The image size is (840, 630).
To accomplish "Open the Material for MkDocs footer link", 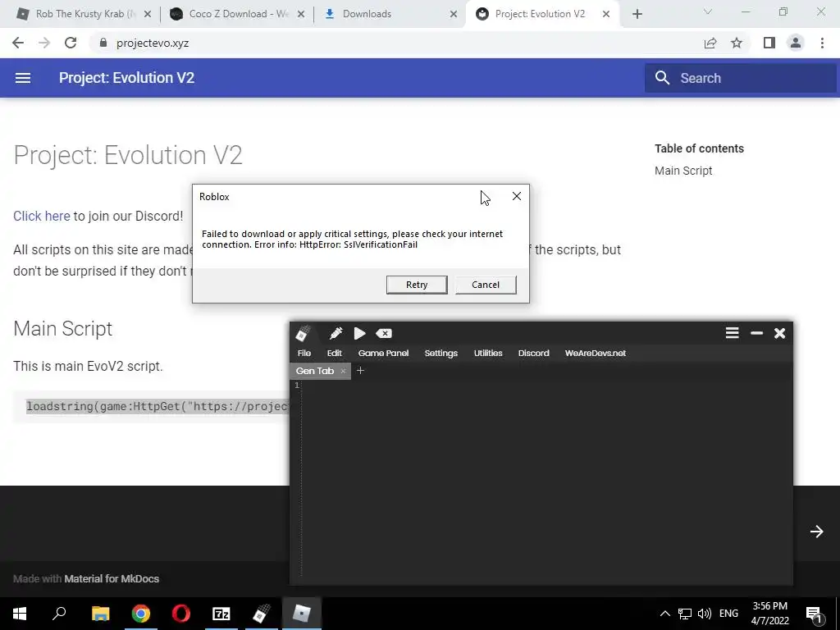I will point(112,578).
